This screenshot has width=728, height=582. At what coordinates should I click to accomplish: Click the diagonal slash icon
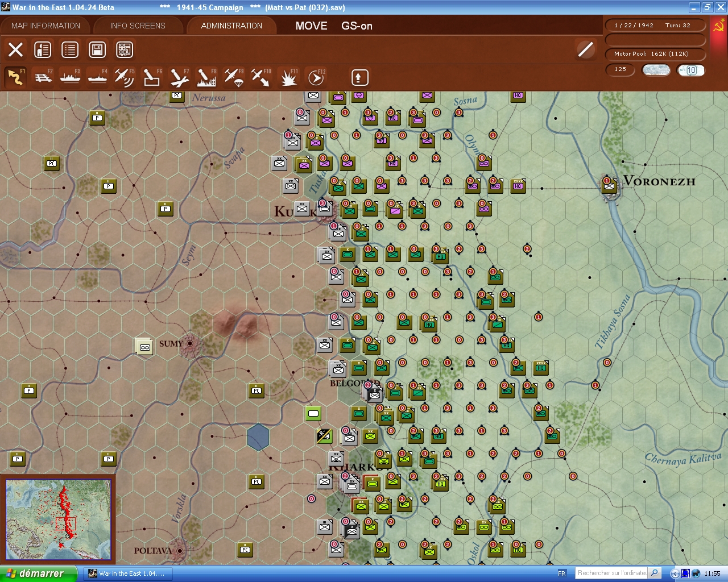(585, 49)
